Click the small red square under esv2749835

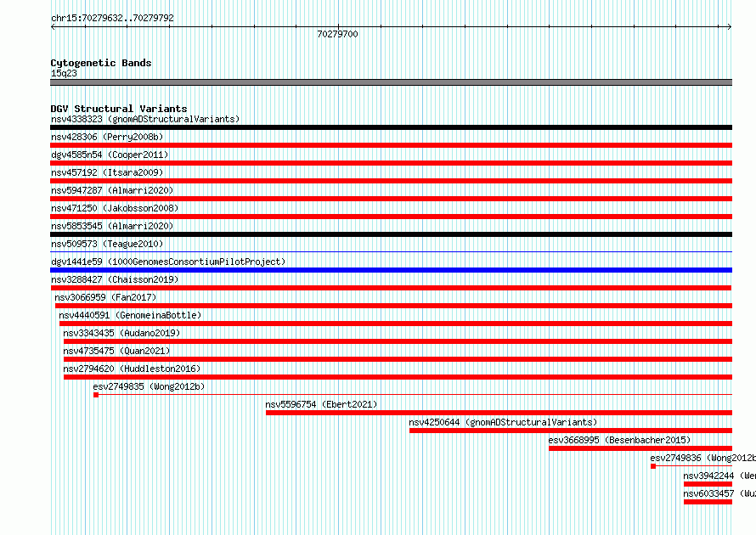[x=96, y=395]
